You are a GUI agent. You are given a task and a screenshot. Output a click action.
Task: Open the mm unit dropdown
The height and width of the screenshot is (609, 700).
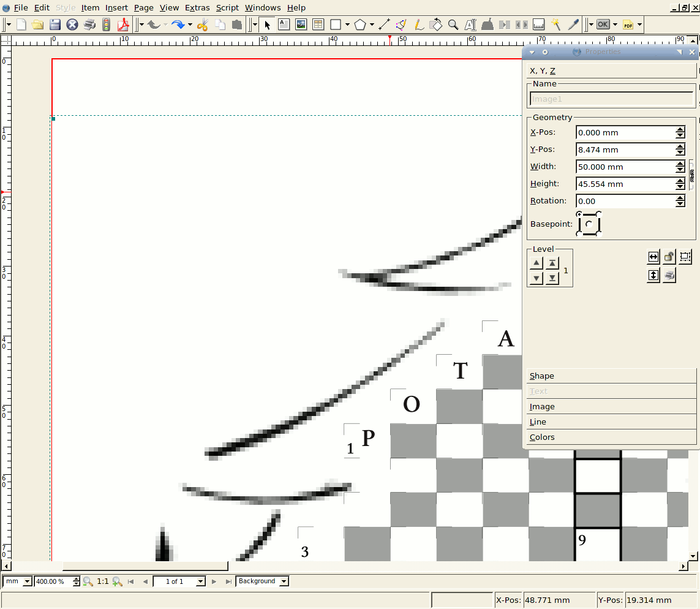[x=18, y=581]
